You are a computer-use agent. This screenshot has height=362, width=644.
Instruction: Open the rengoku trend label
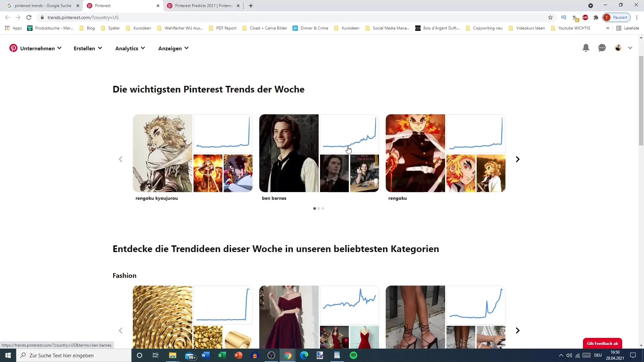pos(397,198)
